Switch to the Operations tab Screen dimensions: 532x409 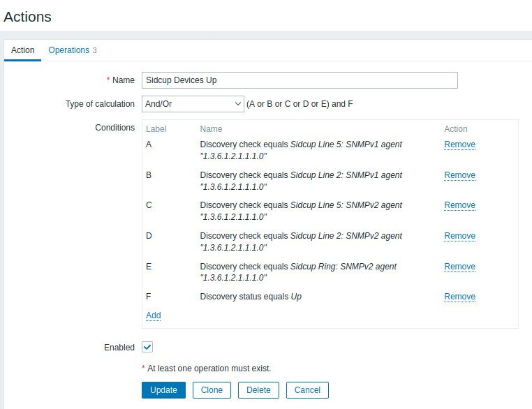(68, 50)
